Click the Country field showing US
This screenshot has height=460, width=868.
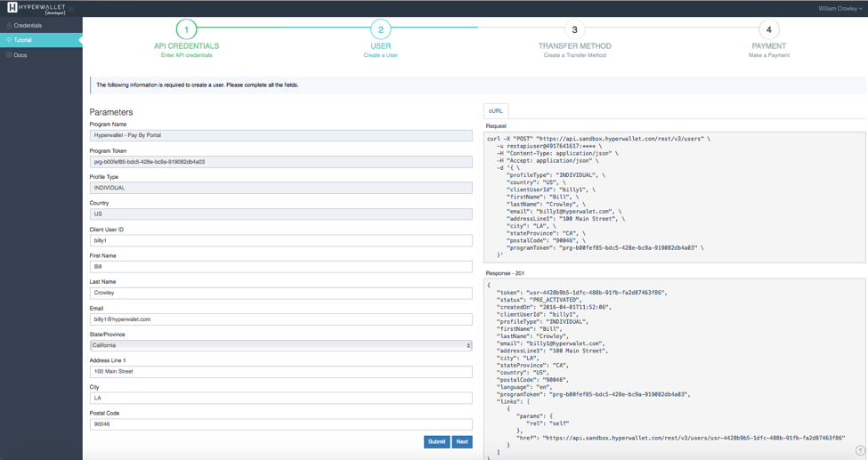(281, 214)
